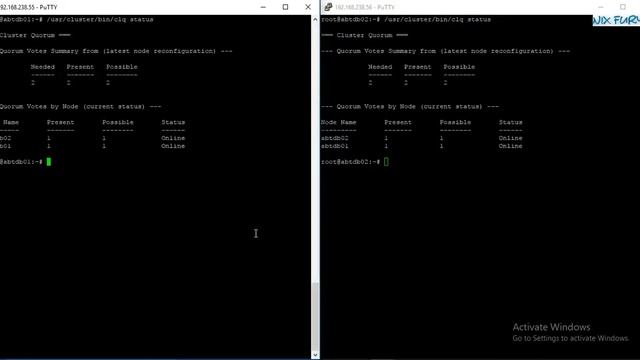Image resolution: width=640 pixels, height=360 pixels.
Task: Click the green cursor at the left terminal prompt
Action: pos(49,162)
